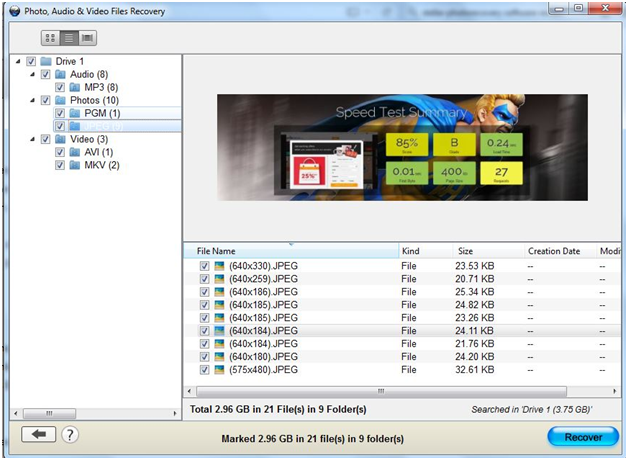Uncheck the (640x330).JPEG file checkbox

tap(204, 266)
